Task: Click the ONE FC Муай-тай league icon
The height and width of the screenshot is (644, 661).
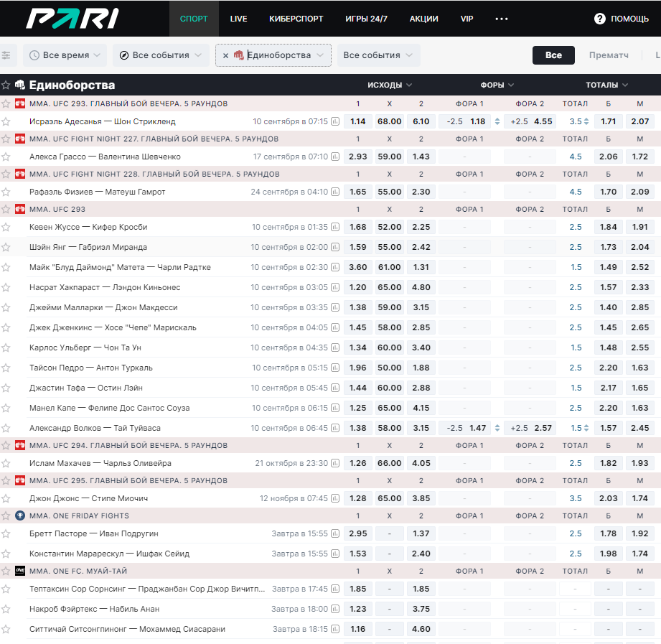Action: 20,571
